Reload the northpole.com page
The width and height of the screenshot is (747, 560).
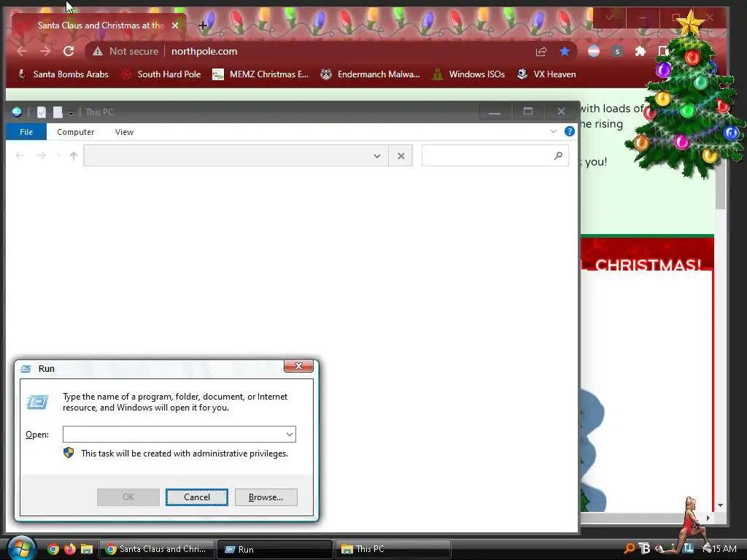[x=69, y=51]
